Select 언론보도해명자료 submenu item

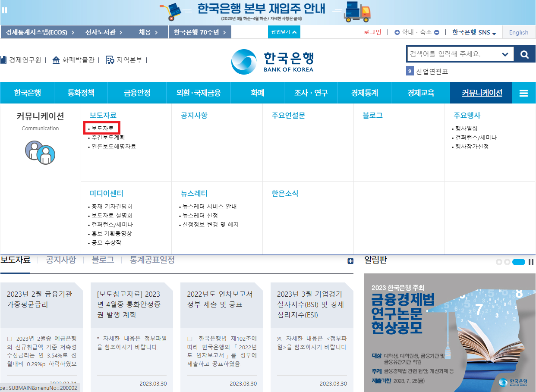coord(114,147)
